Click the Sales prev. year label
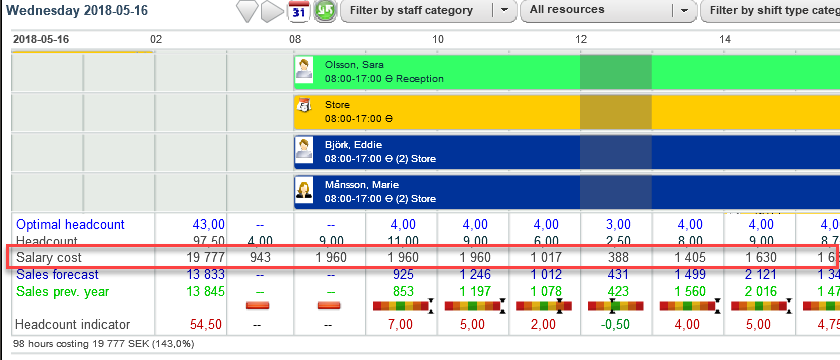The image size is (840, 360). tap(63, 292)
